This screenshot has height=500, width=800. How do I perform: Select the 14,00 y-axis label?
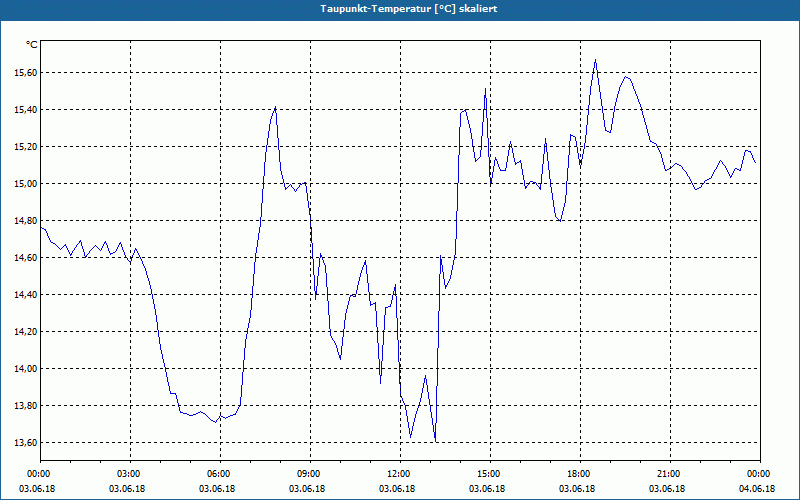27,369
